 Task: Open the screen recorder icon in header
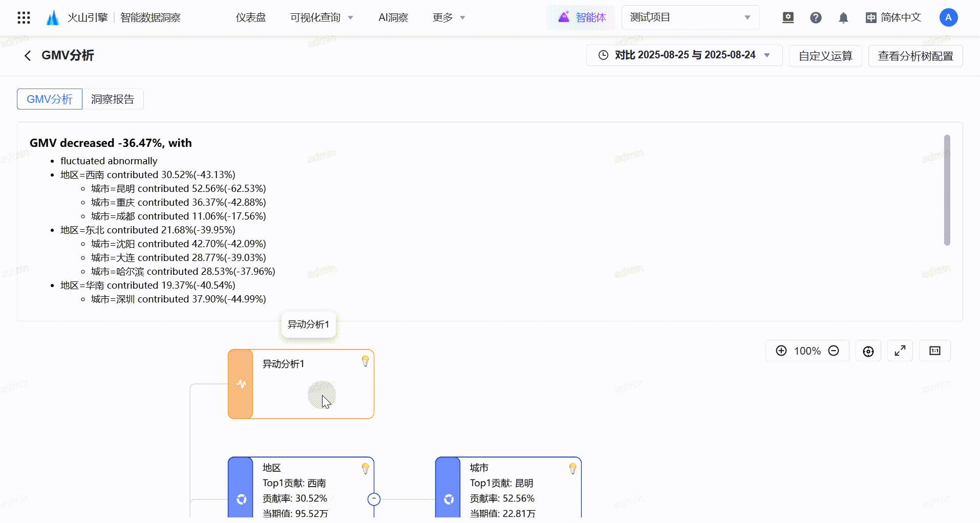[x=788, y=18]
